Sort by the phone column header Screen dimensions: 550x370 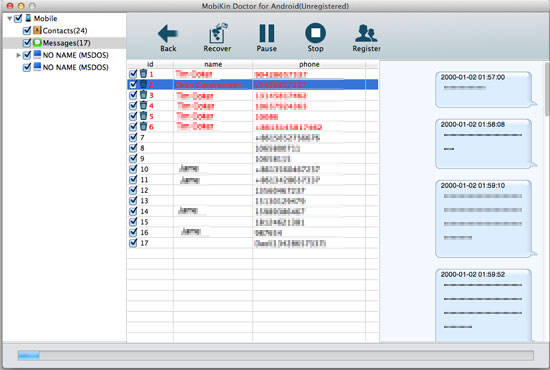[x=309, y=64]
